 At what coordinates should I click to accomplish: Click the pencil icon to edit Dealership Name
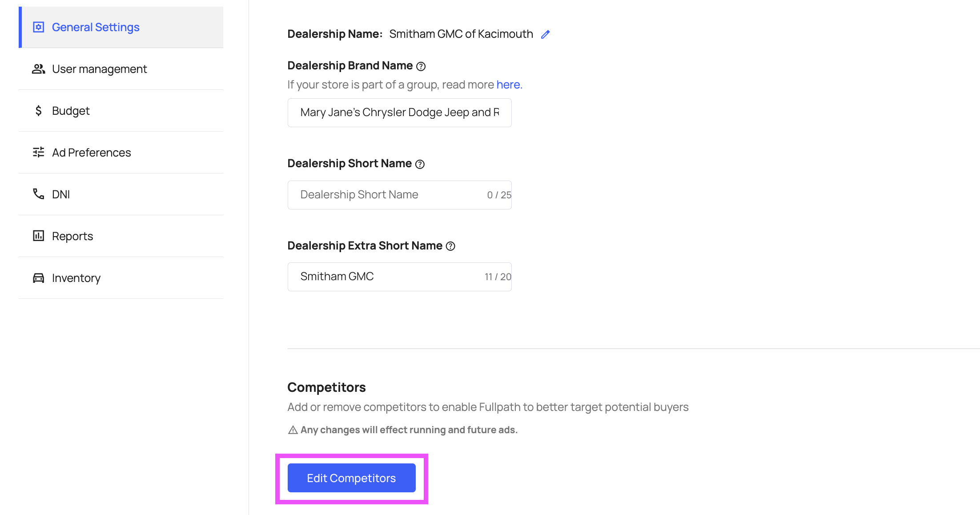(546, 34)
